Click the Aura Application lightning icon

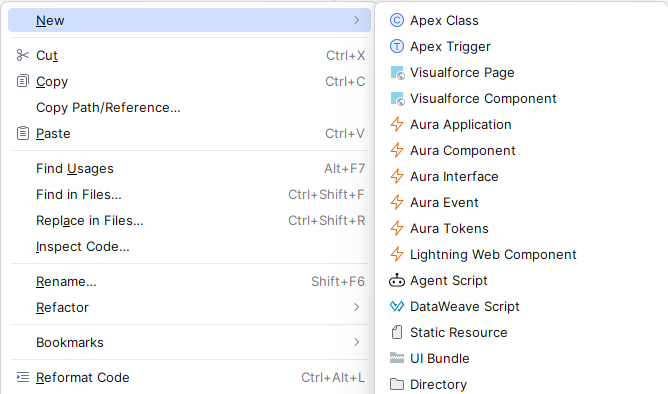click(397, 124)
